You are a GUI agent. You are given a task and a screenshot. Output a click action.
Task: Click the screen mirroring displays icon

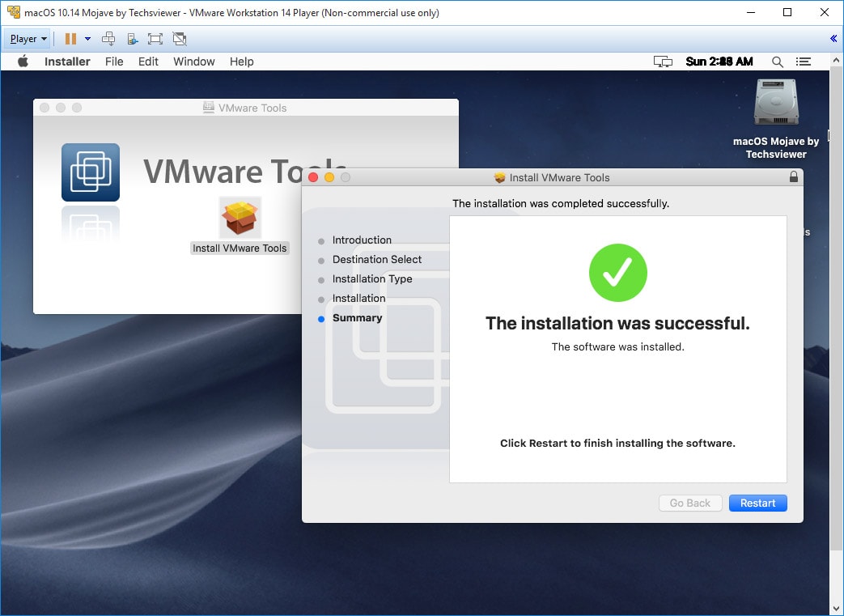[663, 62]
